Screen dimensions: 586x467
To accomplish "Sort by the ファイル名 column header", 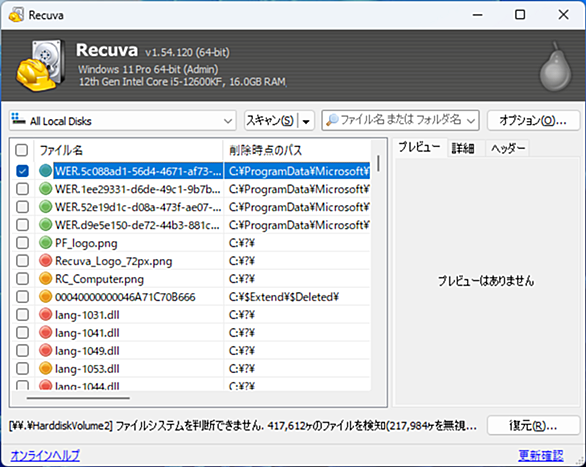I will 128,150.
